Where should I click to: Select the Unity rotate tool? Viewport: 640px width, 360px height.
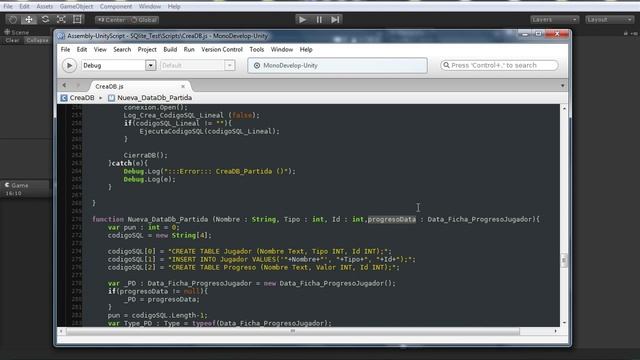[45, 19]
